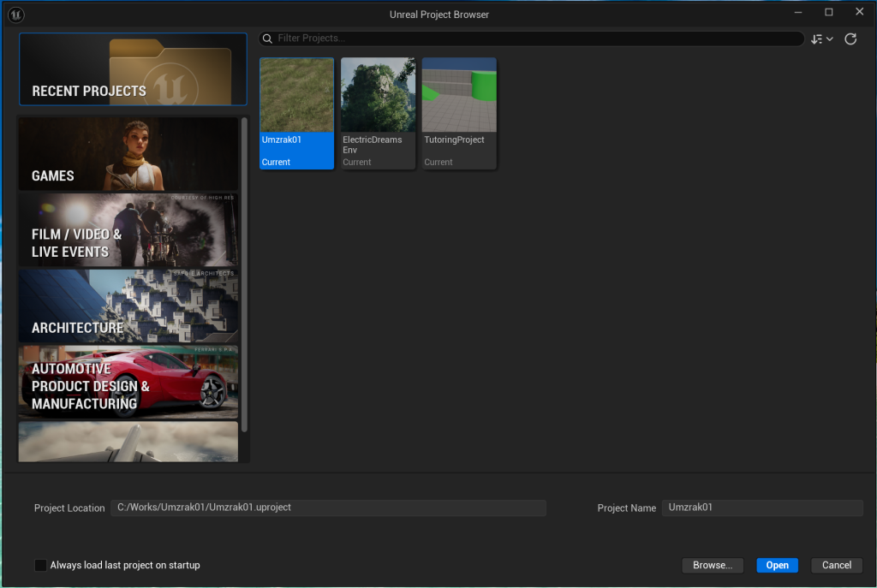Image resolution: width=877 pixels, height=588 pixels.
Task: Select Automotive Product Design & Manufacturing category
Action: coord(128,382)
